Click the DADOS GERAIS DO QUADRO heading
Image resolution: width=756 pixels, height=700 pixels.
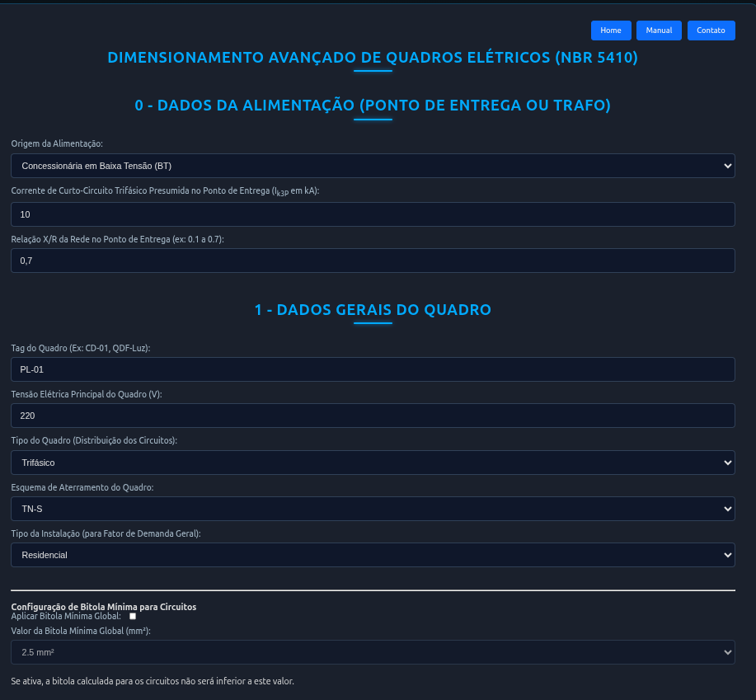373,310
